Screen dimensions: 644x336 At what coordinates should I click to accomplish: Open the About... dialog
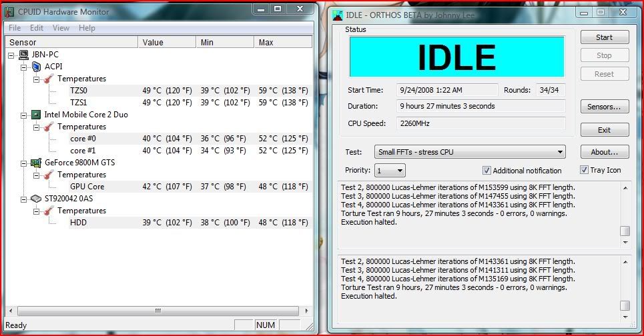tap(605, 152)
